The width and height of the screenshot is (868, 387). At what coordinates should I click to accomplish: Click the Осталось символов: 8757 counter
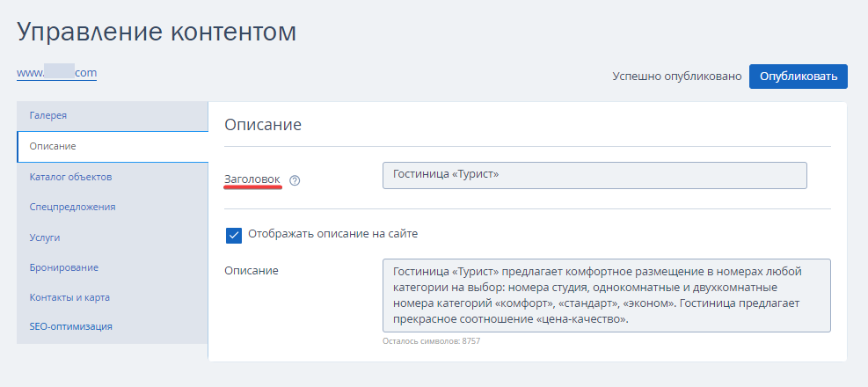coord(431,341)
